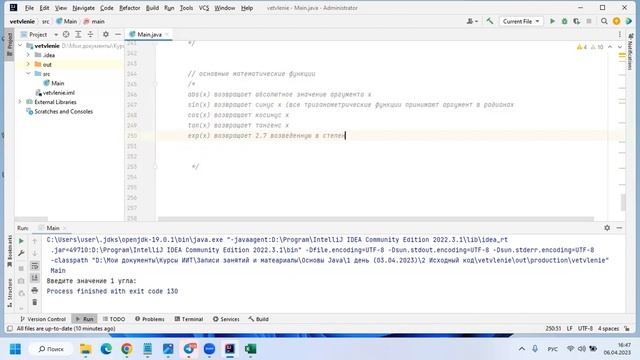Open editor tab list options (three dots)

click(x=620, y=34)
